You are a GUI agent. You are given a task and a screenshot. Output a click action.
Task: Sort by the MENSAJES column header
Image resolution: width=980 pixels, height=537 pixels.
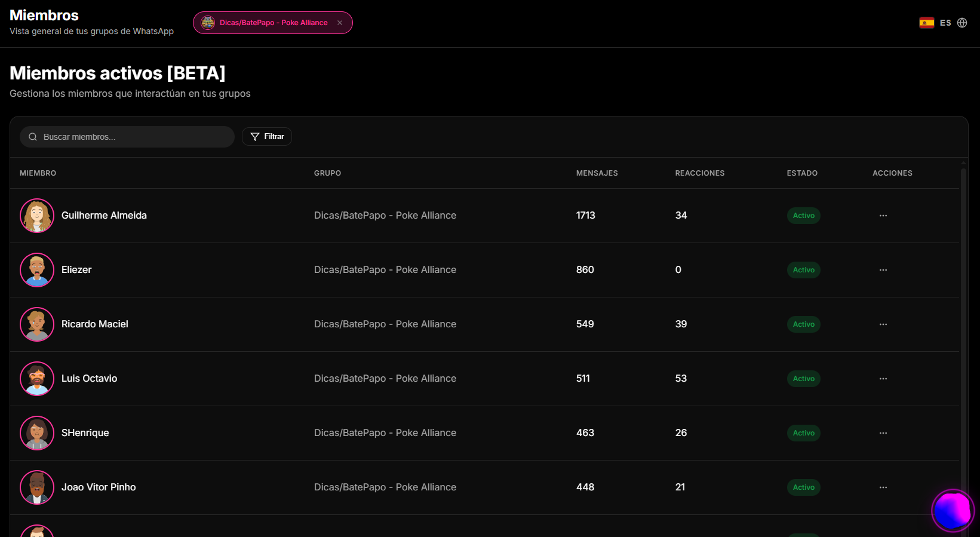[597, 173]
